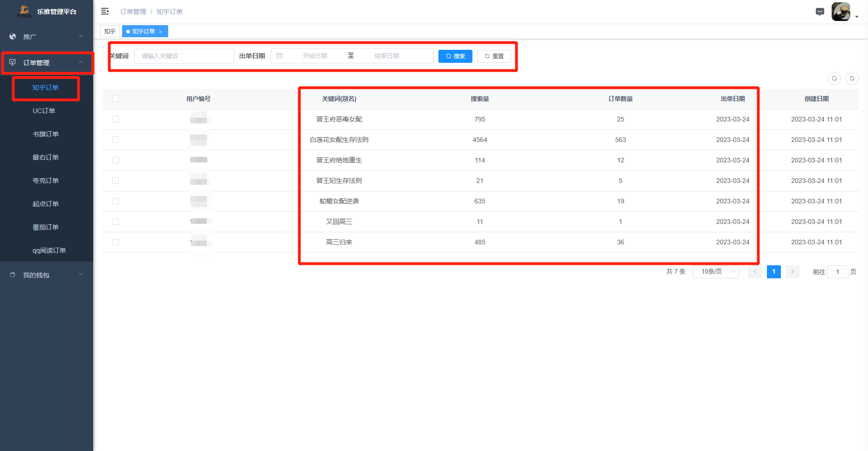868x451 pixels.
Task: Switch to the 知乎 tab
Action: [x=110, y=32]
